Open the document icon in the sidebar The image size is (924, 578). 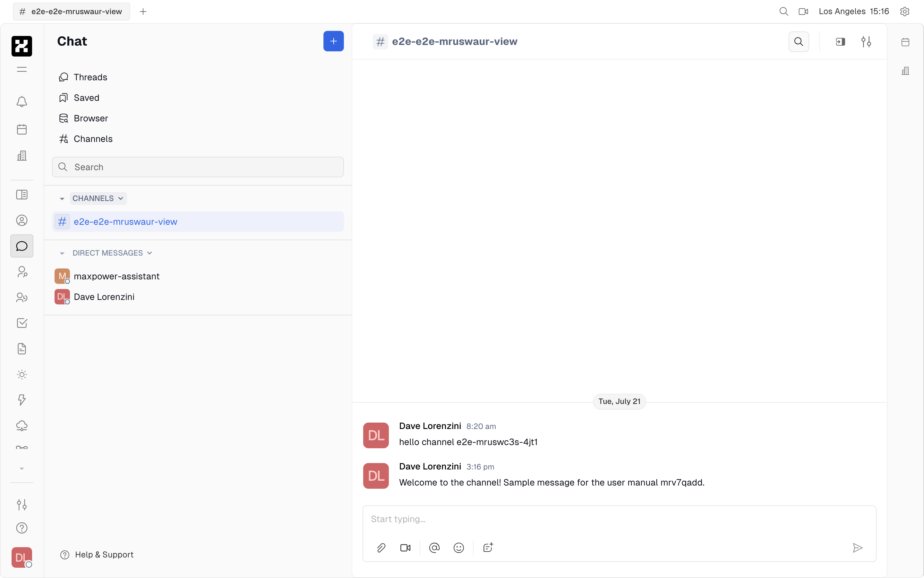coord(22,349)
